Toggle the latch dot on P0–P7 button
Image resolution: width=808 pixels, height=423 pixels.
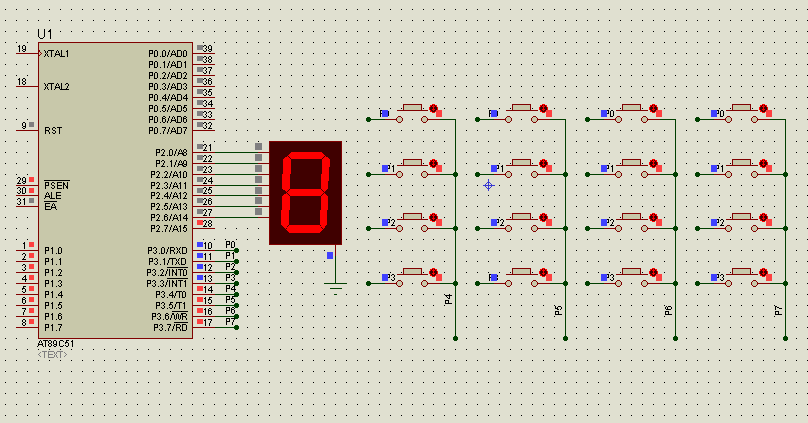coord(763,108)
